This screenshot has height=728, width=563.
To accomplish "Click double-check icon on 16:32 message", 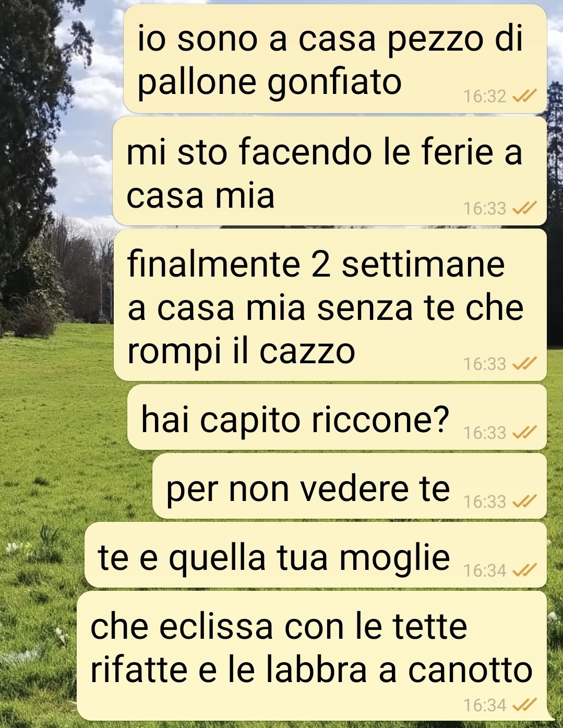I will (524, 97).
